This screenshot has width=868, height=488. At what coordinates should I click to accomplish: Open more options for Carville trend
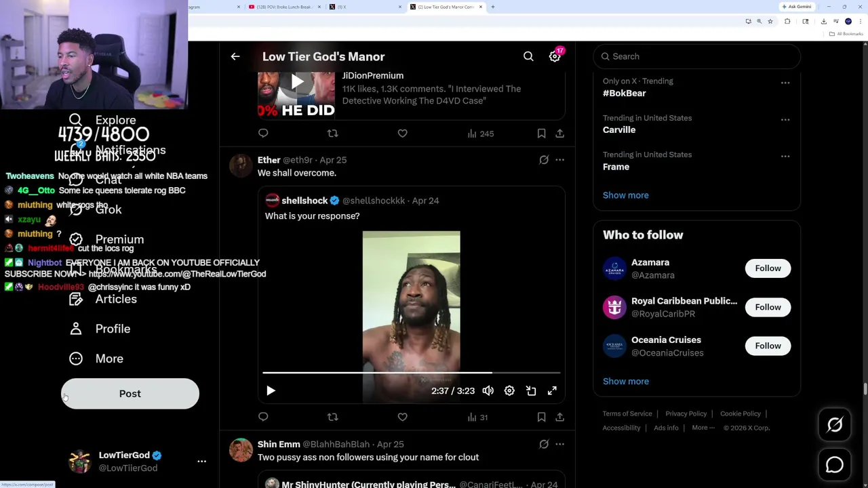pyautogui.click(x=785, y=119)
